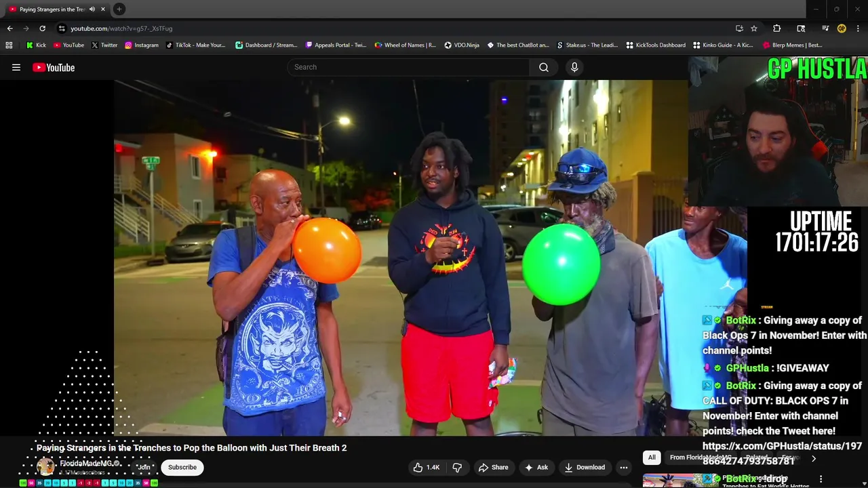This screenshot has width=868, height=488.
Task: Open the TikTok bookmark
Action: point(195,45)
